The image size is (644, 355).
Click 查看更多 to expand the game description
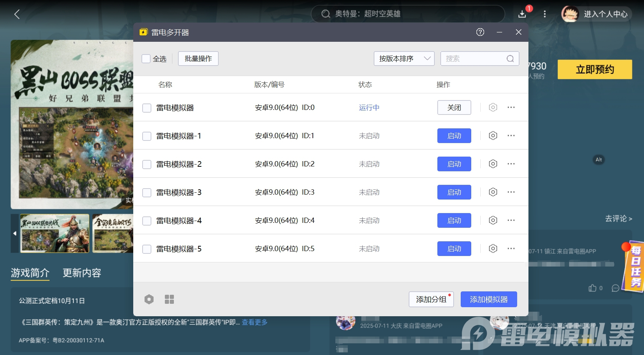254,322
